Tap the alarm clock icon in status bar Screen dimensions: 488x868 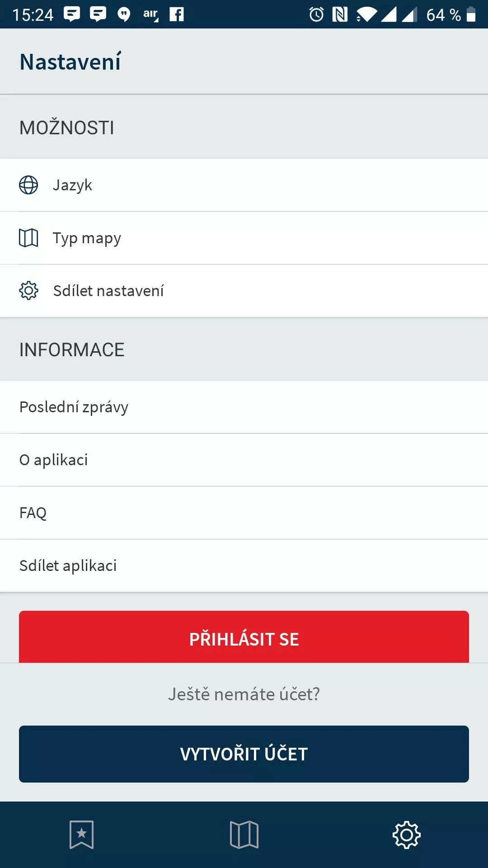pyautogui.click(x=316, y=14)
